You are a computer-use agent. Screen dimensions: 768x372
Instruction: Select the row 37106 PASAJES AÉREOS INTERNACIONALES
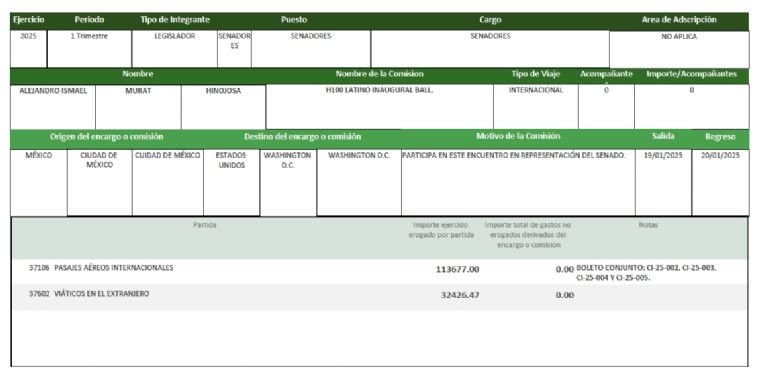tap(380, 272)
